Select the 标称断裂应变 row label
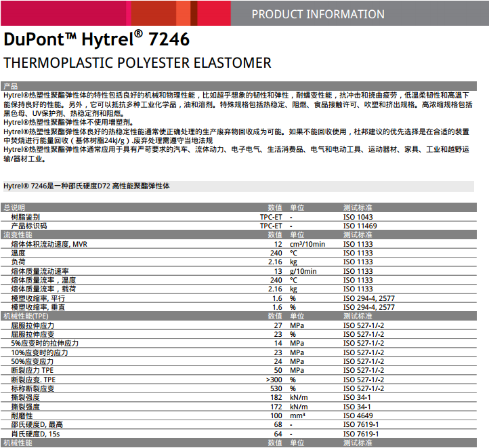This screenshot has width=489, height=448. [x=33, y=389]
